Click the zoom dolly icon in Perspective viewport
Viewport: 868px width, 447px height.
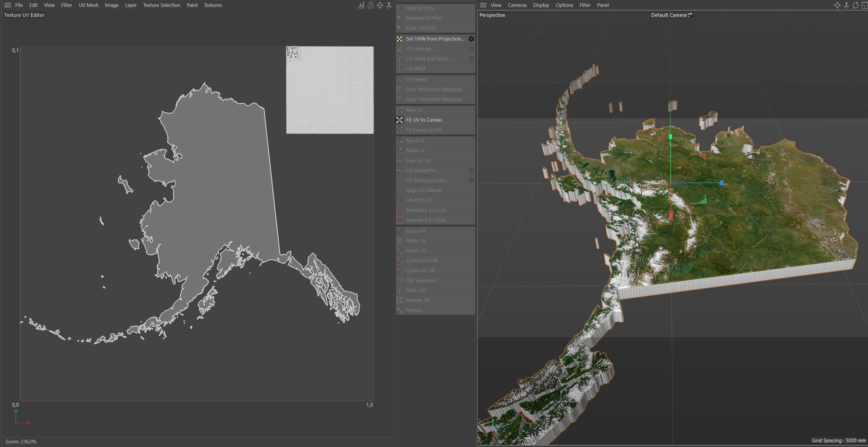846,5
